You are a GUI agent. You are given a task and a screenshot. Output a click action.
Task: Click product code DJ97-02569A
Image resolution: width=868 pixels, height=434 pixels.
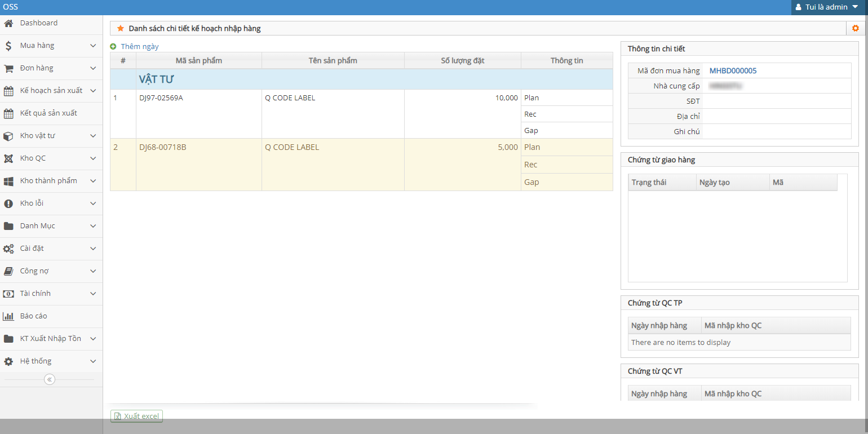[161, 98]
